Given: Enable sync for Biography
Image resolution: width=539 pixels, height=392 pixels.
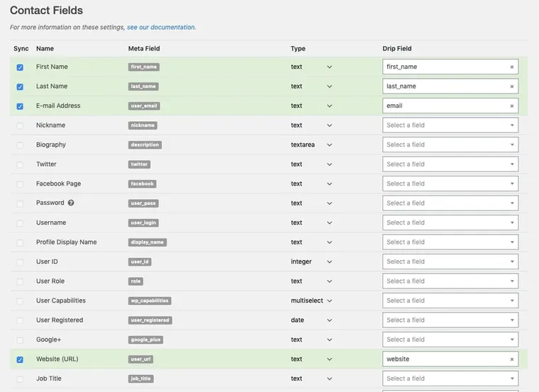Looking at the screenshot, I should tap(20, 145).
